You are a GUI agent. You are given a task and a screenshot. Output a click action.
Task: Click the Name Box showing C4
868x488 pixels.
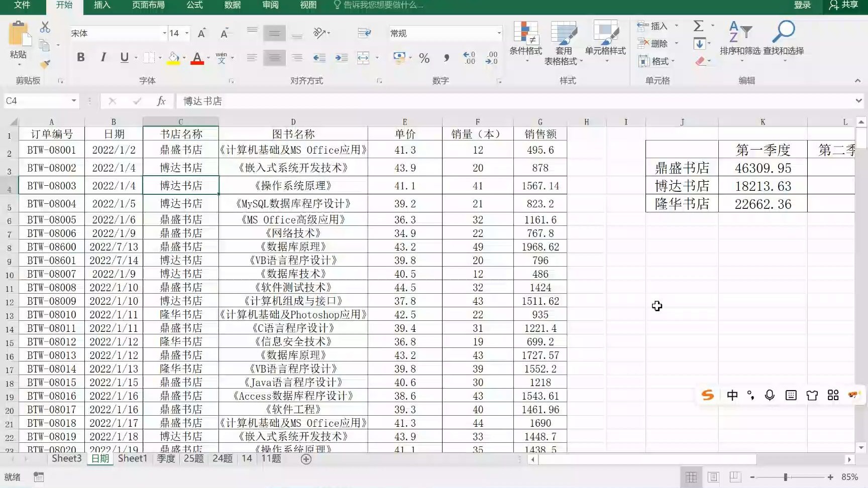point(41,101)
